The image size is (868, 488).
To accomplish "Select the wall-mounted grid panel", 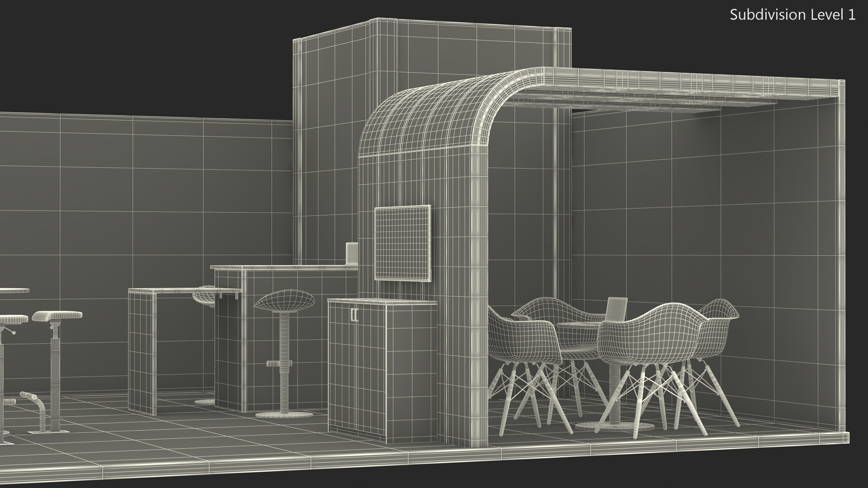I will [403, 243].
